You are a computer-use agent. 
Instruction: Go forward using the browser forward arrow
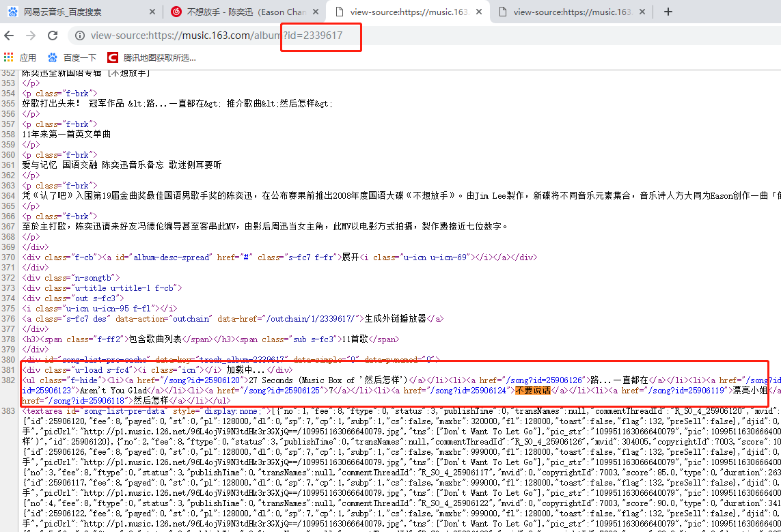click(31, 36)
